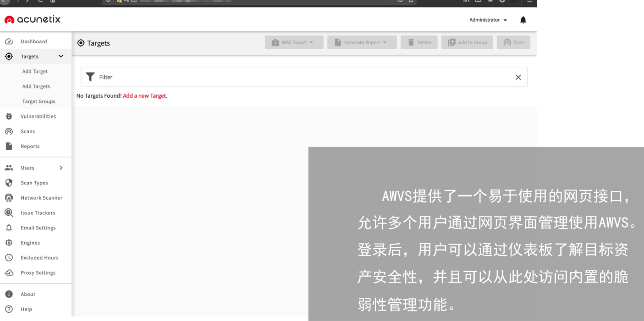The height and width of the screenshot is (321, 644).
Task: Open the Vulnerabilities section
Action: tap(38, 116)
